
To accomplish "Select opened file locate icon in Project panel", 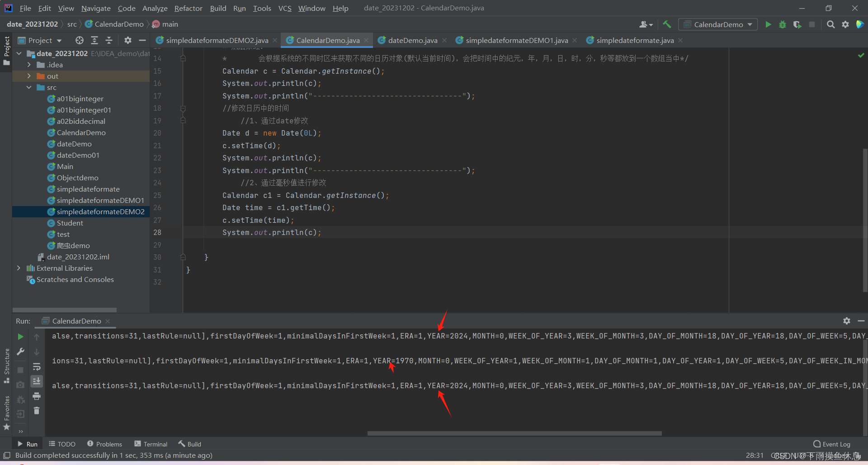I will point(80,40).
